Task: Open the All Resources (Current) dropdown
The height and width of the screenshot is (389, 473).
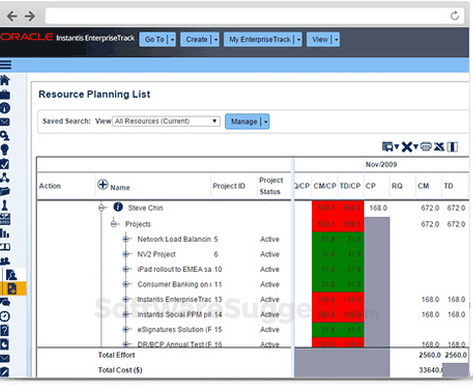Action: 166,121
